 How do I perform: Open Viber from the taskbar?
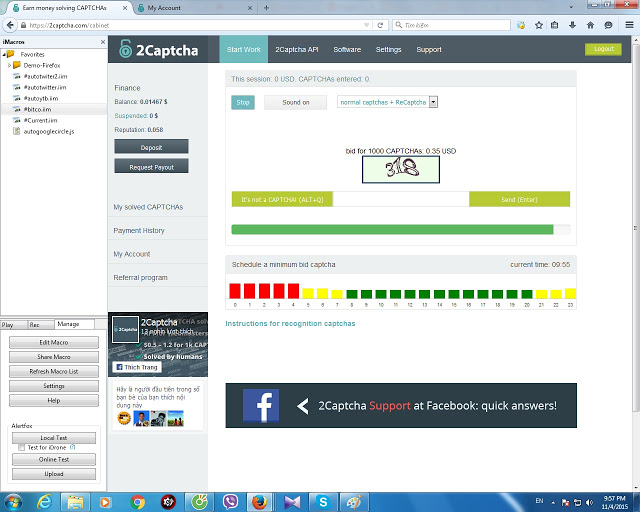231,502
